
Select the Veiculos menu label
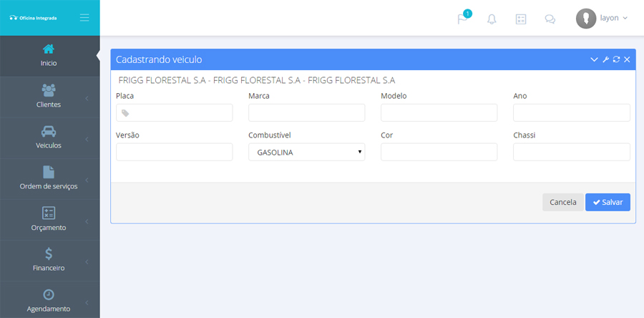pyautogui.click(x=49, y=145)
